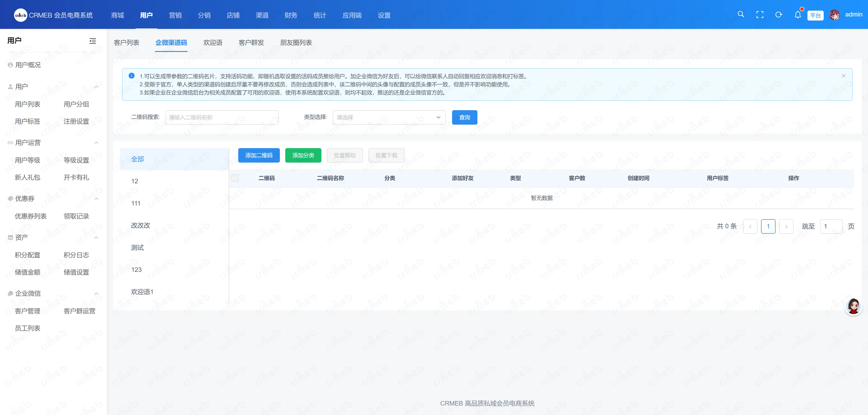The image size is (868, 415).
Task: Open the search icon in header
Action: (741, 14)
